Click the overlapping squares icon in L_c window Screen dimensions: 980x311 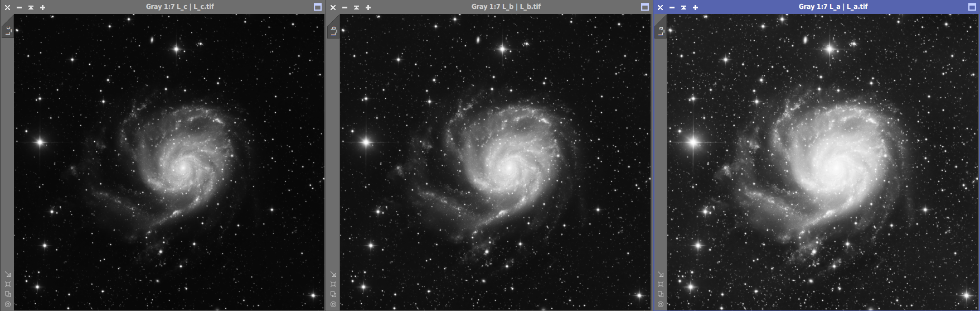pyautogui.click(x=8, y=294)
